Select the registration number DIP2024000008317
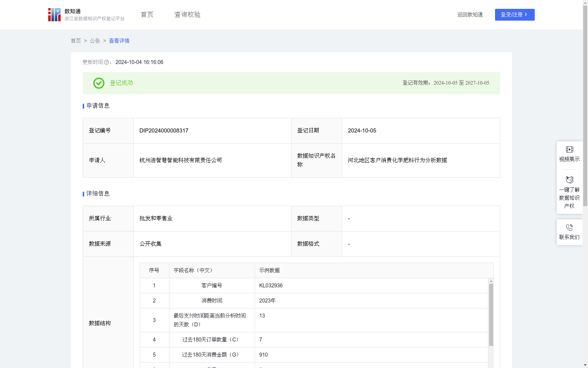Image resolution: width=588 pixels, height=368 pixels. (164, 131)
